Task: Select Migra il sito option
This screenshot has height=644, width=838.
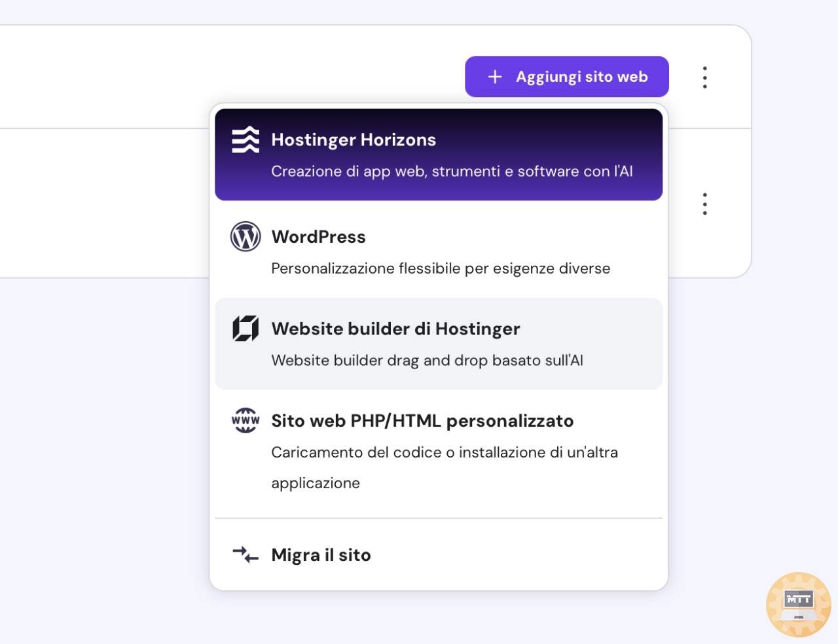Action: coord(439,555)
